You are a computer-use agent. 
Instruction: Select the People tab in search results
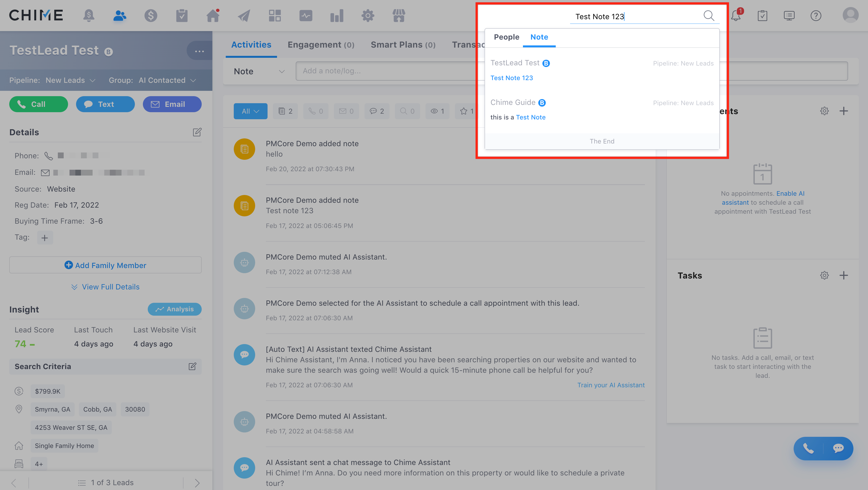(x=506, y=37)
